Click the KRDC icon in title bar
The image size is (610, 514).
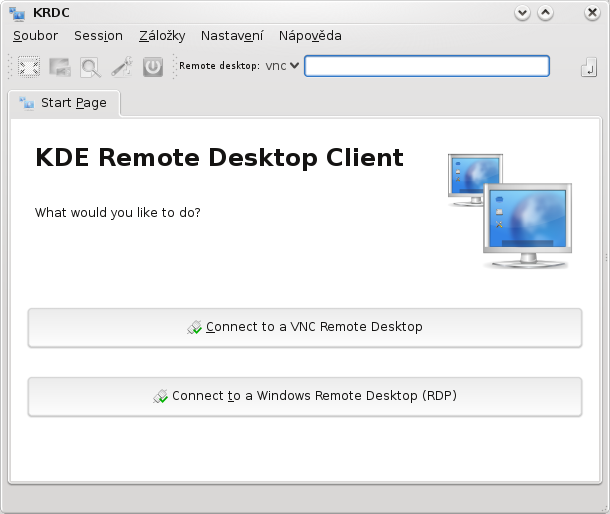point(17,13)
